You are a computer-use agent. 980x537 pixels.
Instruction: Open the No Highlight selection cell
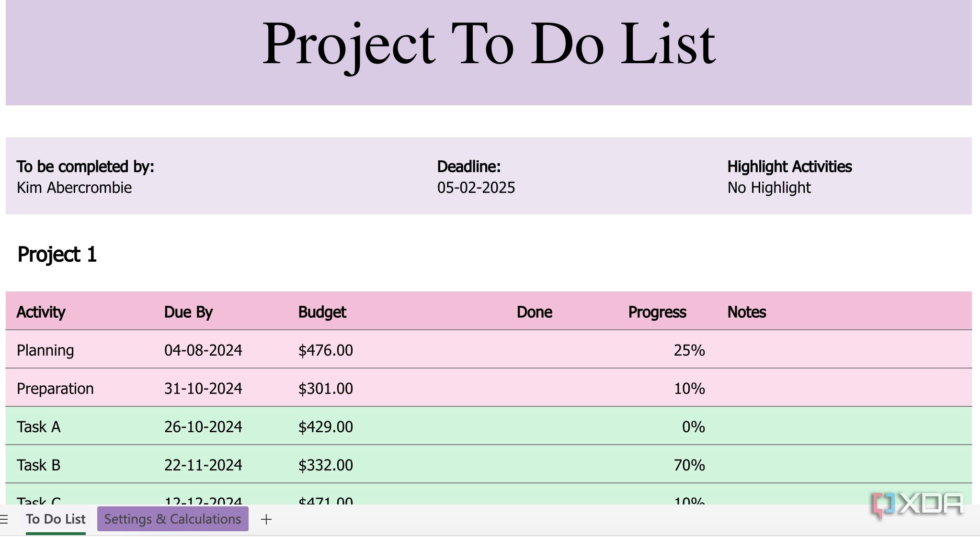point(769,188)
